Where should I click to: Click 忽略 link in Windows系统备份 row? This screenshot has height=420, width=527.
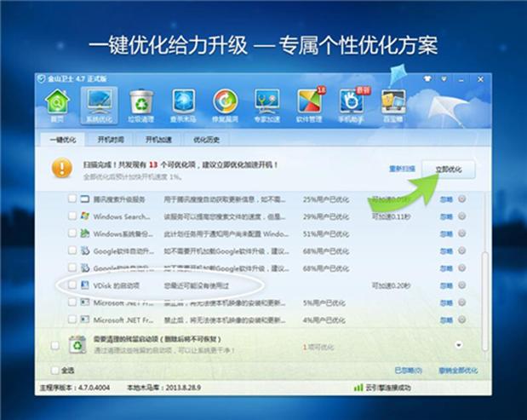pos(446,233)
